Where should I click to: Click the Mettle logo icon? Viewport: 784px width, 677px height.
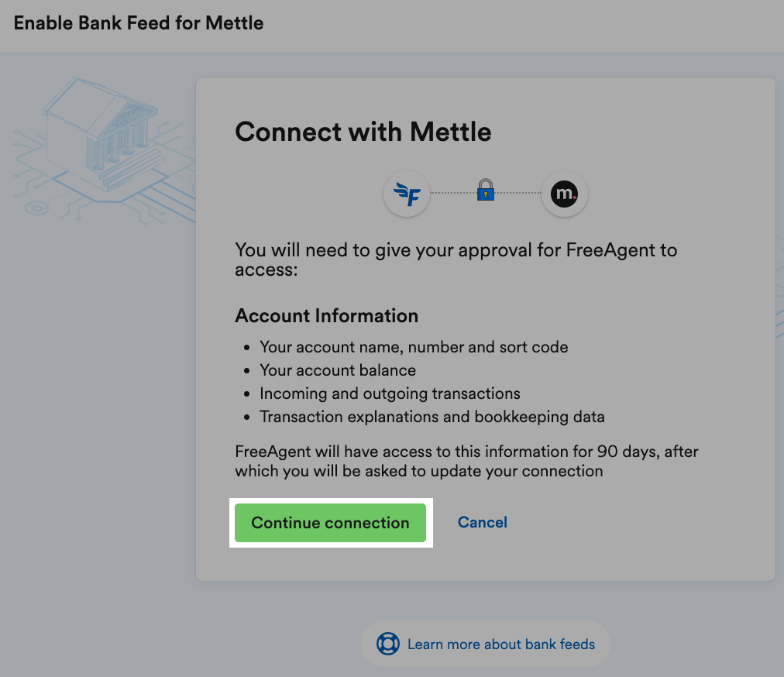[564, 194]
